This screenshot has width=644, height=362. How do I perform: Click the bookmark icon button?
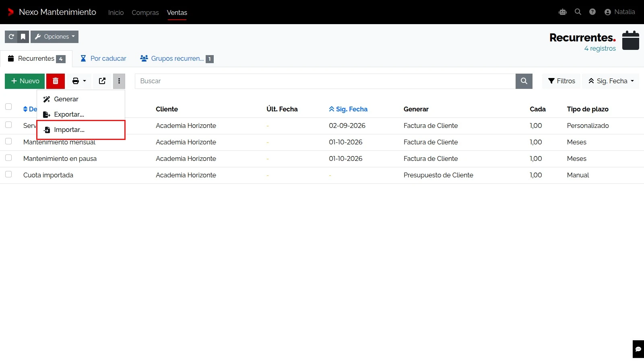pos(23,37)
